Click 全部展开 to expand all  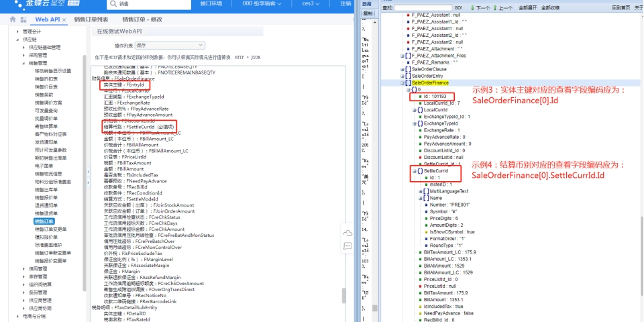point(527,8)
